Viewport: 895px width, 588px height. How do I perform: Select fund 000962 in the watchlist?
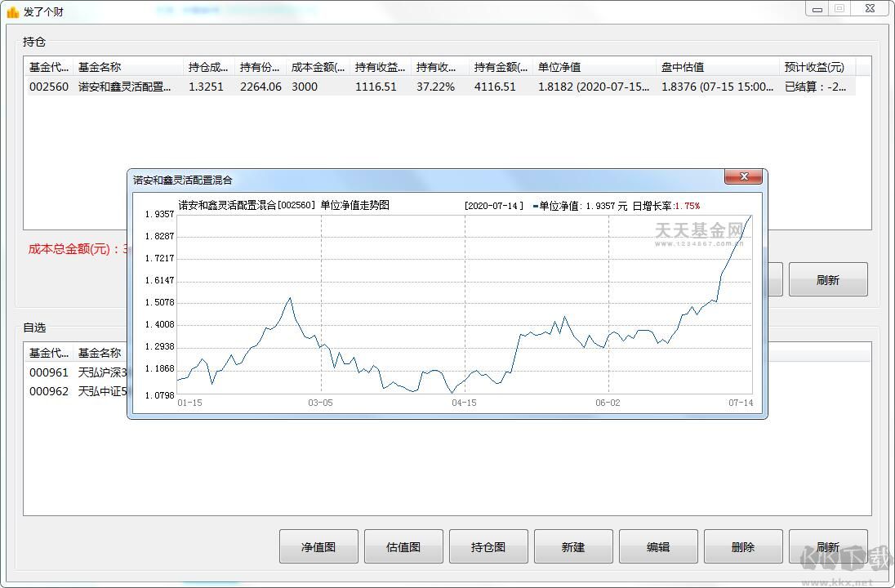[49, 391]
